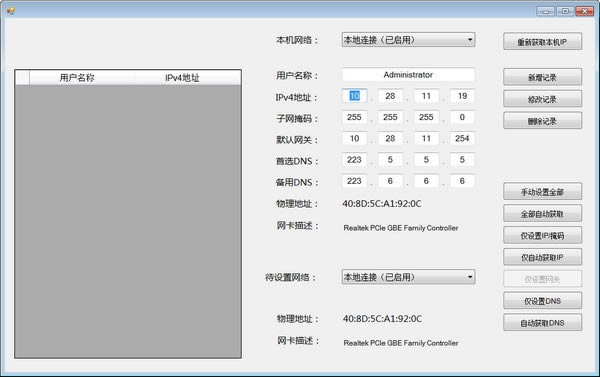The width and height of the screenshot is (600, 377).
Task: Click the IPv4地址 column header in the table
Action: (188, 78)
